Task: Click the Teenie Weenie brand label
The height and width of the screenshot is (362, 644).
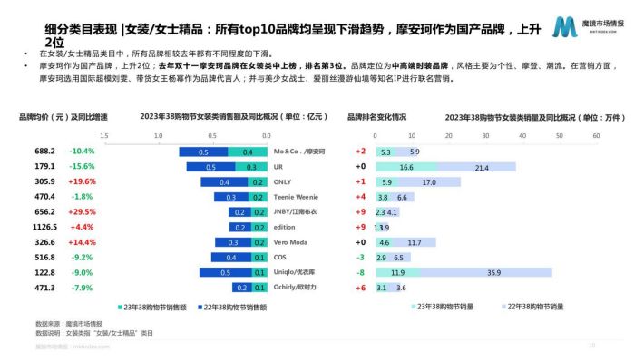Action: 296,197
